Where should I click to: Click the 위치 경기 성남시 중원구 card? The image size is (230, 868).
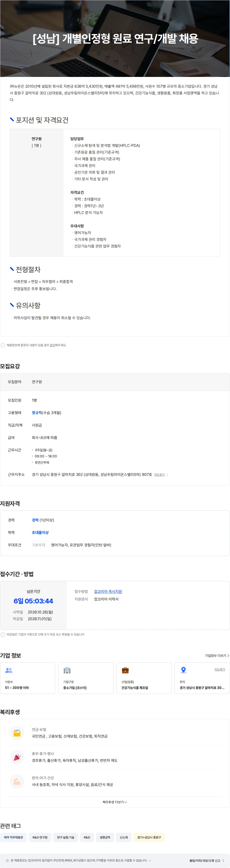tap(202, 678)
